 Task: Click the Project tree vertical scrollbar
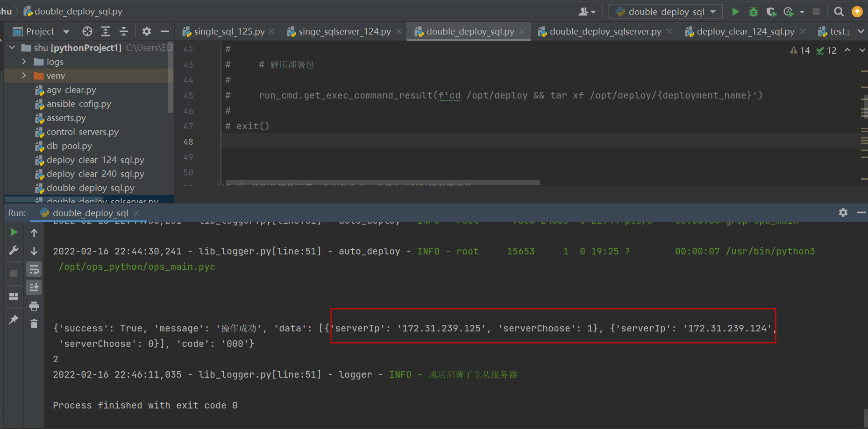point(170,77)
